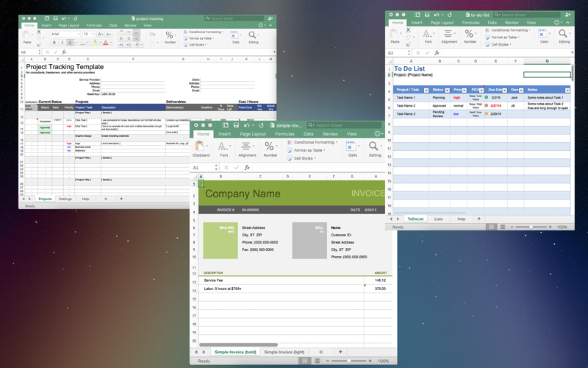This screenshot has height=368, width=588.
Task: Click the Save icon in project-tracking window
Action: [x=56, y=18]
